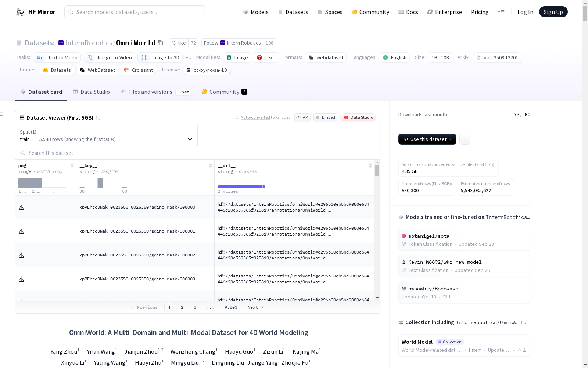This screenshot has height=368, width=588.
Task: Click the Search models, datasets, users field
Action: pos(135,12)
